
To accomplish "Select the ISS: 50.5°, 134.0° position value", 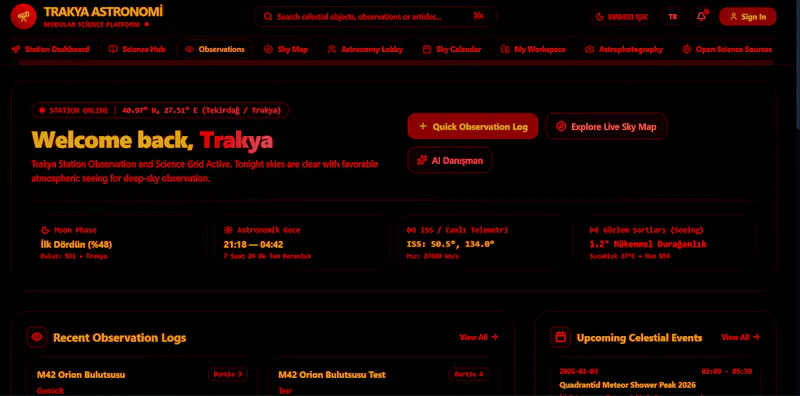I will tap(451, 244).
